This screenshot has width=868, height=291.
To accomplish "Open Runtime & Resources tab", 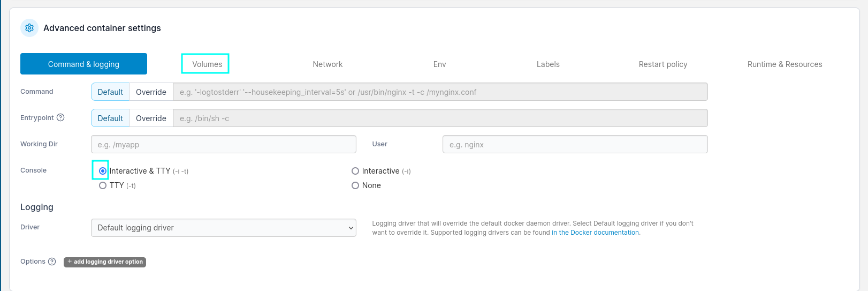I will (785, 64).
